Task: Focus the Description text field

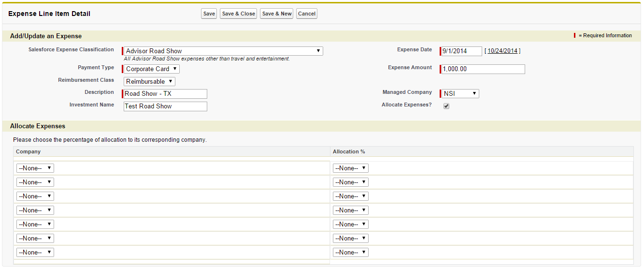Action: (165, 93)
